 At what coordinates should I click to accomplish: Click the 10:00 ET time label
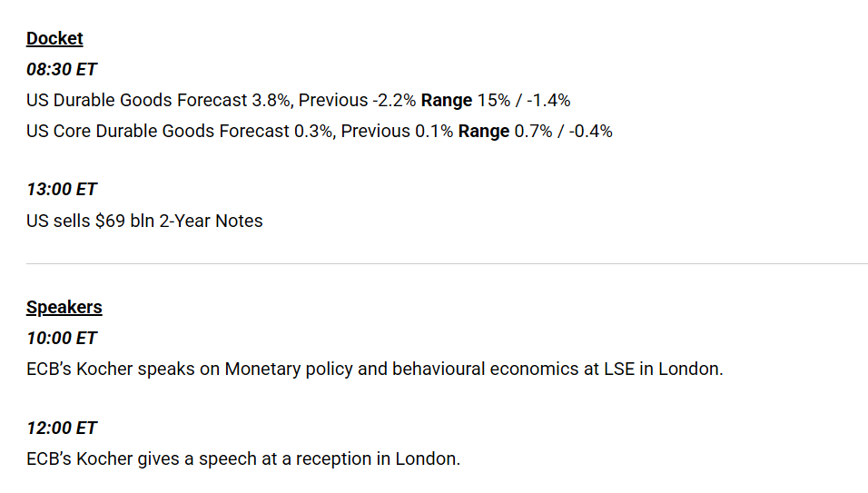[x=62, y=338]
